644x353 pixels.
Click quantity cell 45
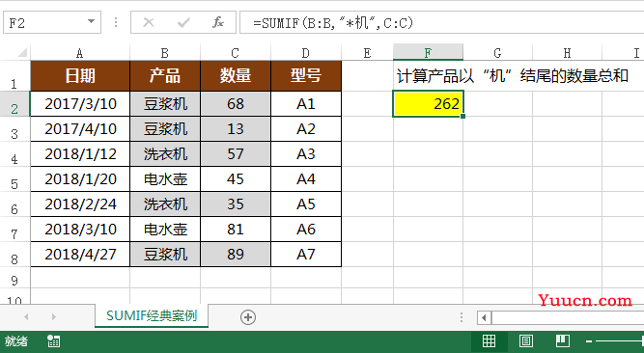(236, 179)
